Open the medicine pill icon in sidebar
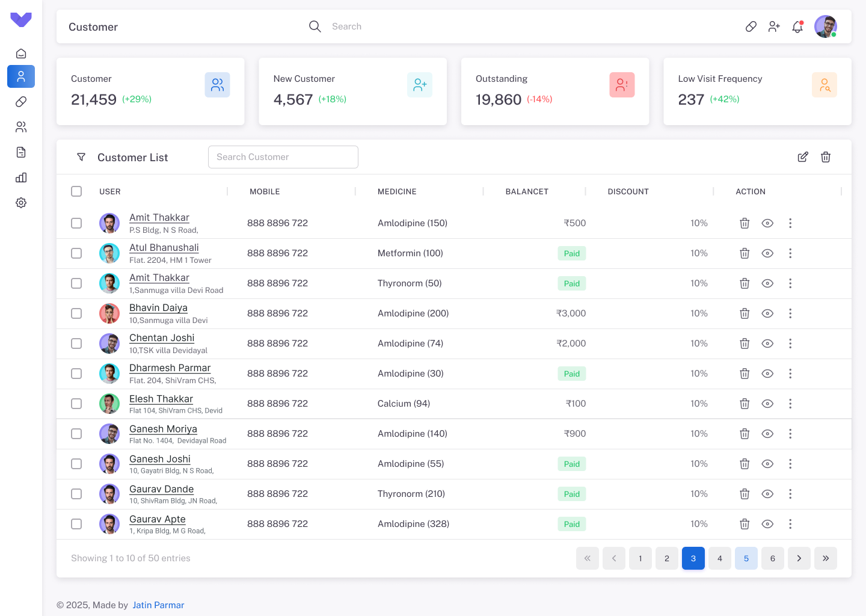 (x=21, y=102)
